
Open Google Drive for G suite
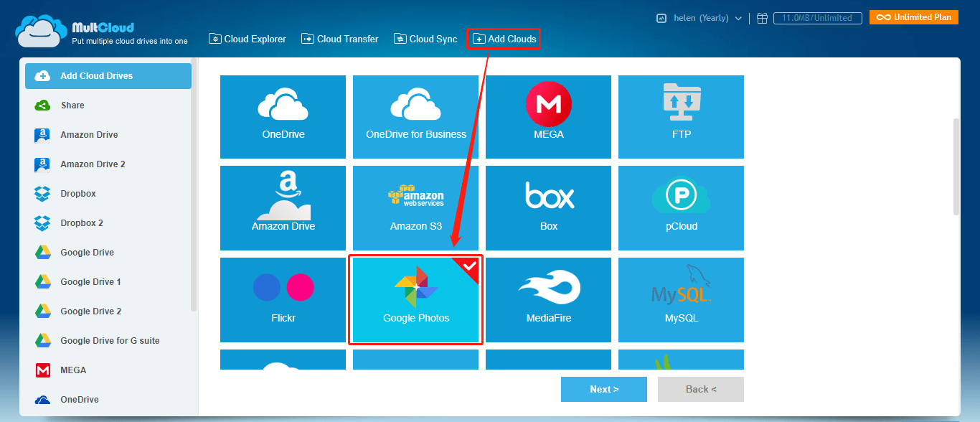pos(108,341)
